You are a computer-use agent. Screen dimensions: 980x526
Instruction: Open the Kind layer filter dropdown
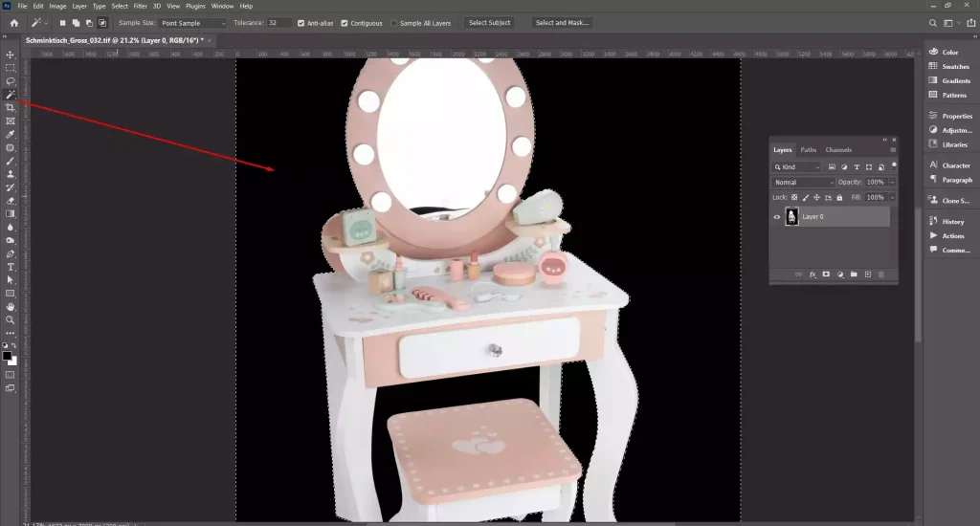[796, 167]
